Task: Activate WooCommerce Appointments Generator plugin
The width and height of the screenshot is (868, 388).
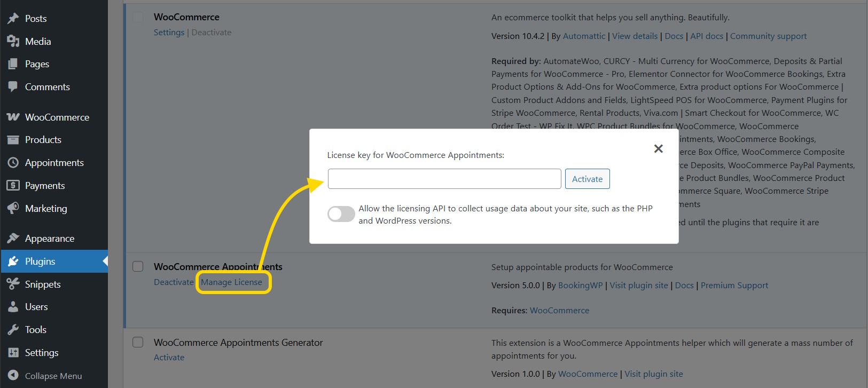Action: [169, 358]
